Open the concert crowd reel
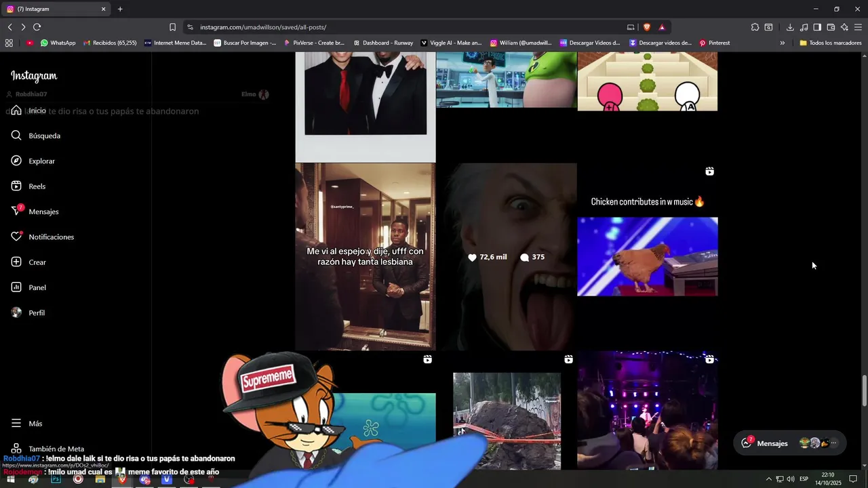Image resolution: width=868 pixels, height=488 pixels. [x=648, y=411]
